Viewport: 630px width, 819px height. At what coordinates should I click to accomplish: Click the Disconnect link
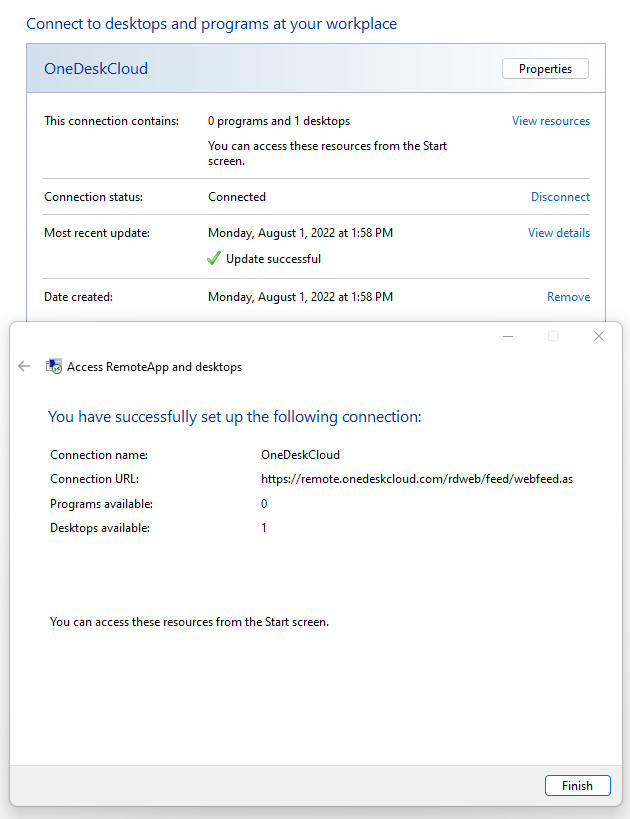(560, 197)
